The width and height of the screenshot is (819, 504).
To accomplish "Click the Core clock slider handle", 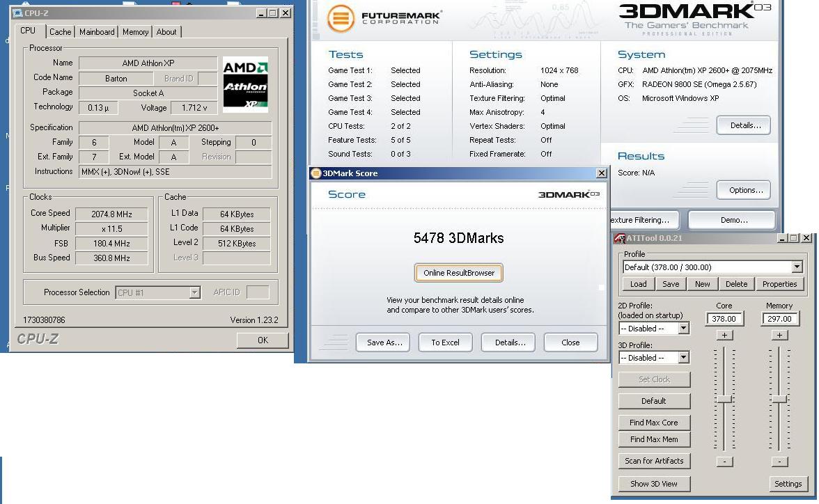I will [724, 399].
